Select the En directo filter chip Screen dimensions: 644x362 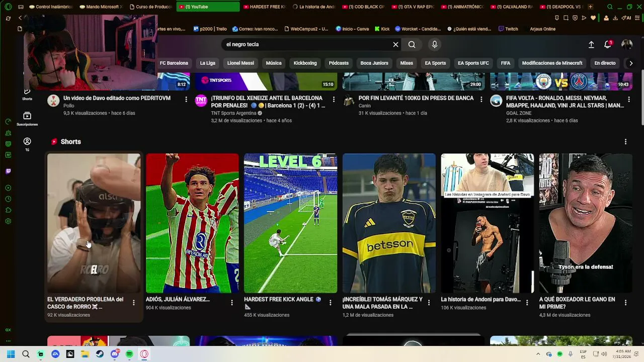point(605,63)
